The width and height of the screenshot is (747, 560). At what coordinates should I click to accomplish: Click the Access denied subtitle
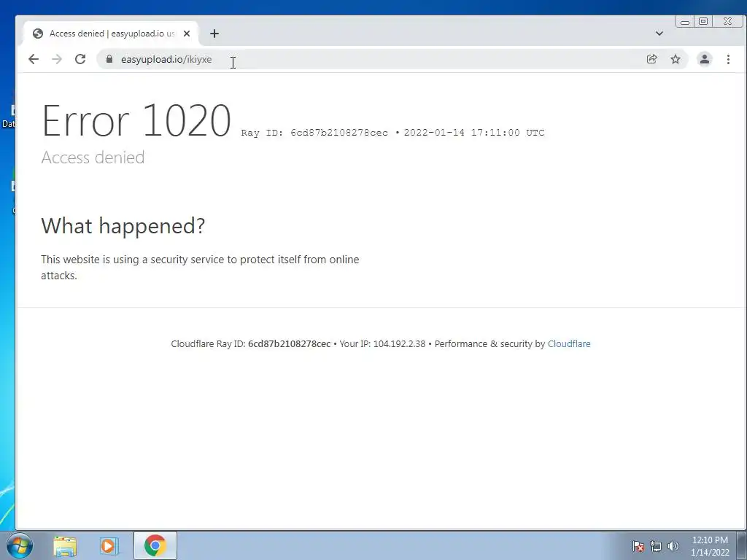[x=93, y=157]
